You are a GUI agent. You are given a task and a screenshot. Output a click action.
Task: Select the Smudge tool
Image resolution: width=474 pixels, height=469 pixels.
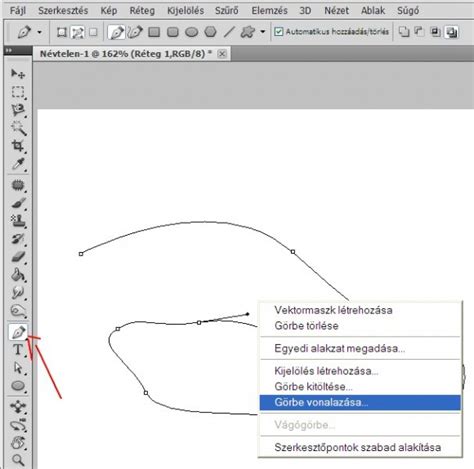18,293
